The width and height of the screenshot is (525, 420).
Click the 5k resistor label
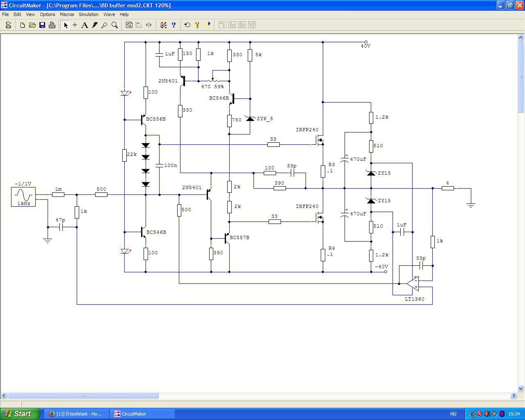tap(258, 55)
